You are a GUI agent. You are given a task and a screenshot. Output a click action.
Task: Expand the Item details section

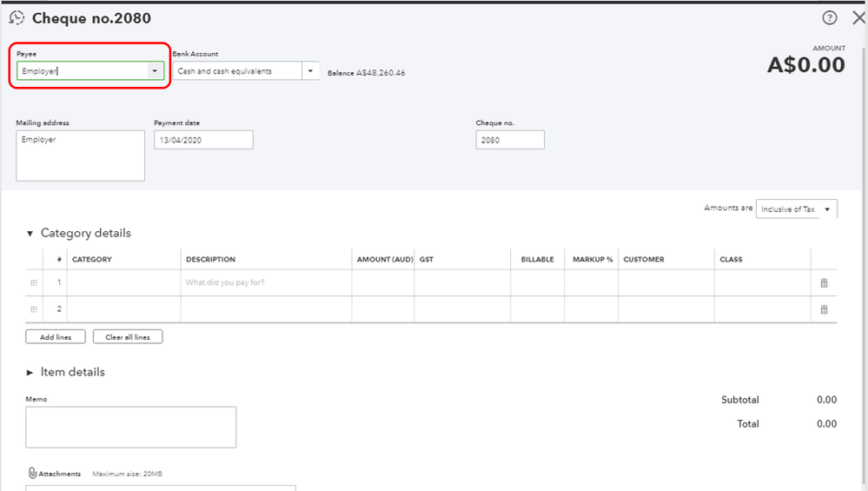coord(30,372)
